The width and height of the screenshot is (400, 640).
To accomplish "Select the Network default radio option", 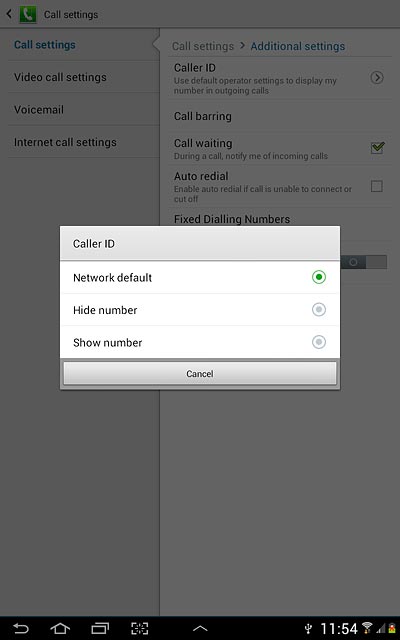I will pos(319,277).
